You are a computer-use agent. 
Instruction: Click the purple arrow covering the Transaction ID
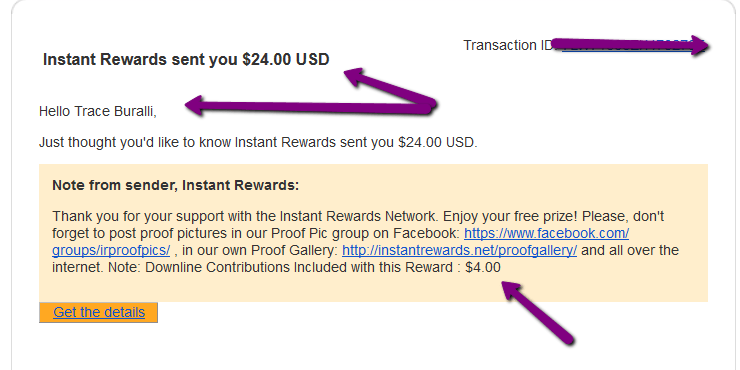click(x=630, y=45)
